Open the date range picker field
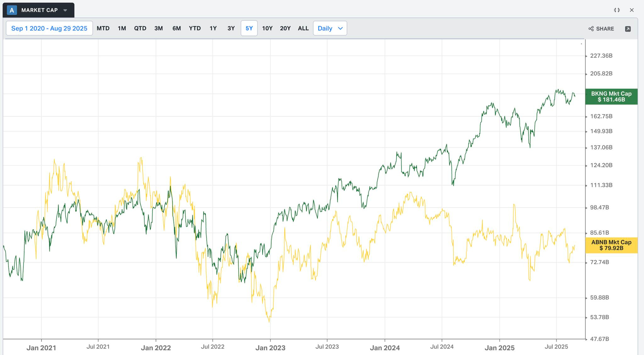644x355 pixels. (x=49, y=28)
